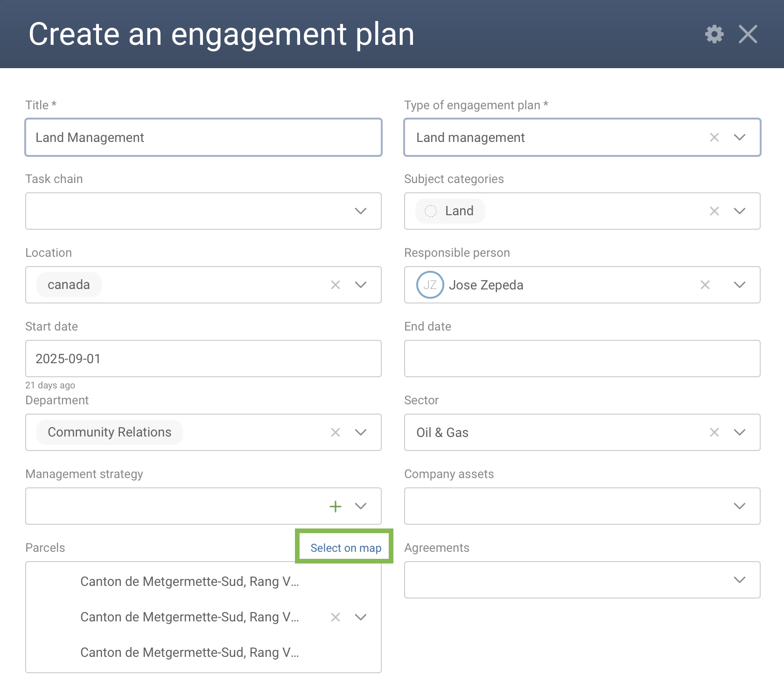Expand the Agreements dropdown
Viewport: 784px width, 690px height.
click(739, 580)
